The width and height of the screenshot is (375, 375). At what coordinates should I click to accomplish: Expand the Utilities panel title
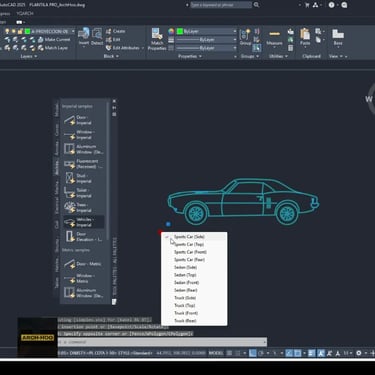[278, 56]
